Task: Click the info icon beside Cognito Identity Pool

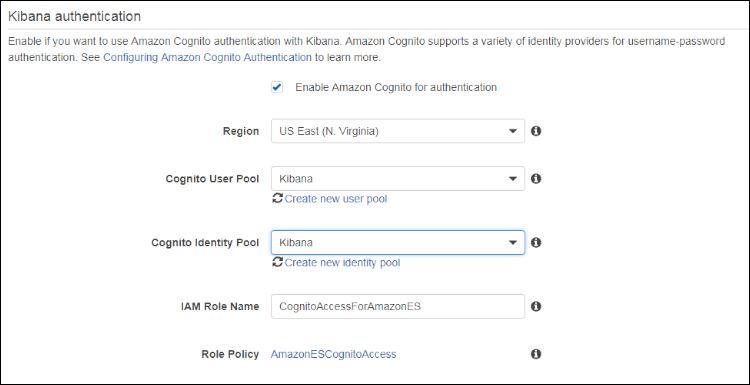Action: pos(536,242)
